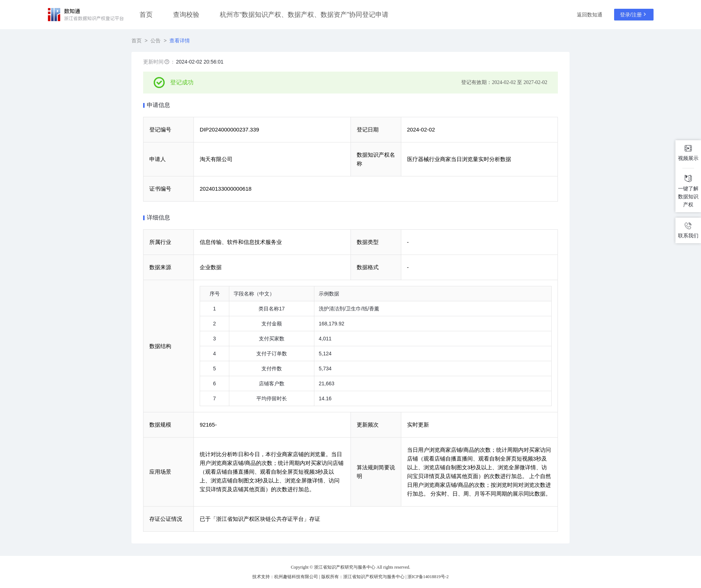Image resolution: width=701 pixels, height=588 pixels.
Task: Click registration date 2024-02-02 cell
Action: (479, 130)
